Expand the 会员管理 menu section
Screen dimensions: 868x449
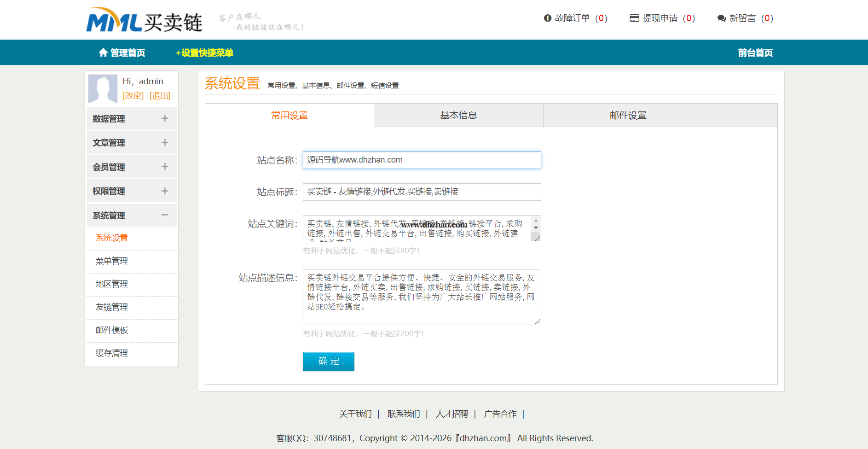165,167
